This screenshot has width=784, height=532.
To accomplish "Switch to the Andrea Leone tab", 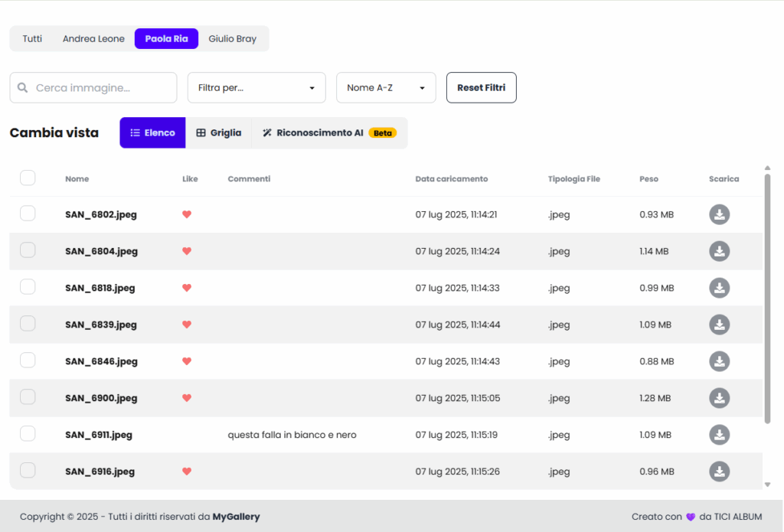I will [x=93, y=39].
